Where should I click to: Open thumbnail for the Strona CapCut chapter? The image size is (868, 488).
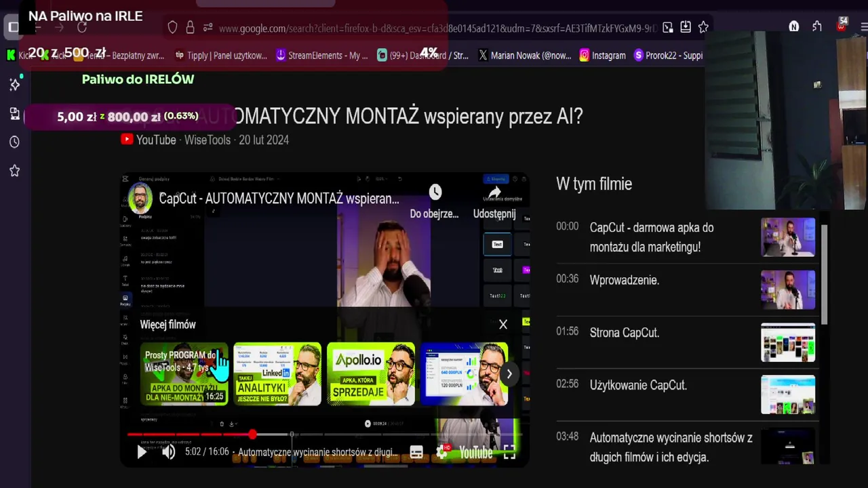click(x=788, y=342)
